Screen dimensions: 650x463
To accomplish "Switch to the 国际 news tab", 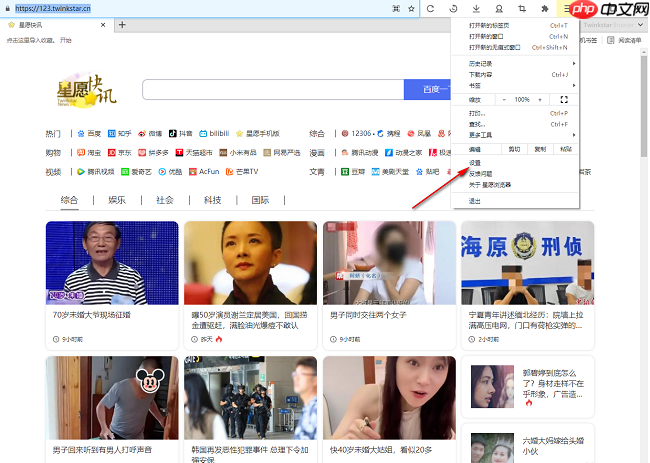I will coord(260,200).
